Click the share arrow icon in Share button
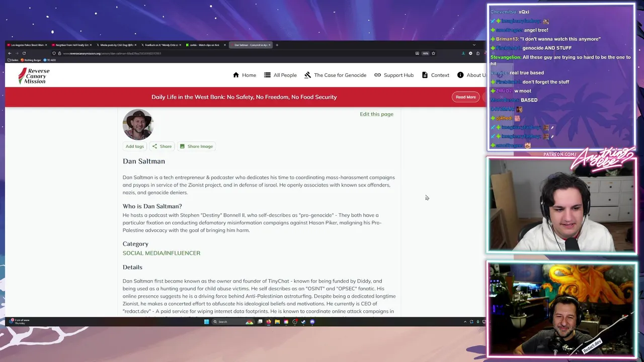Viewport: 644px width, 362px height. (154, 146)
